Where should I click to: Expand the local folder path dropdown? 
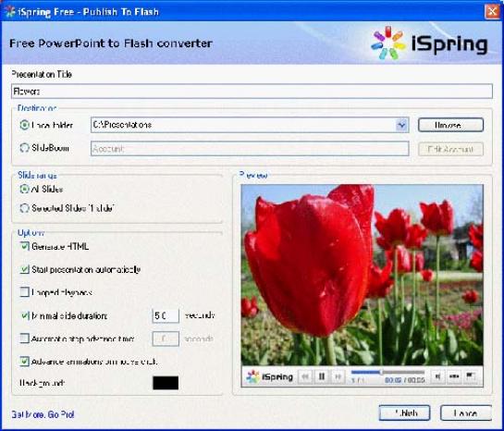[401, 125]
